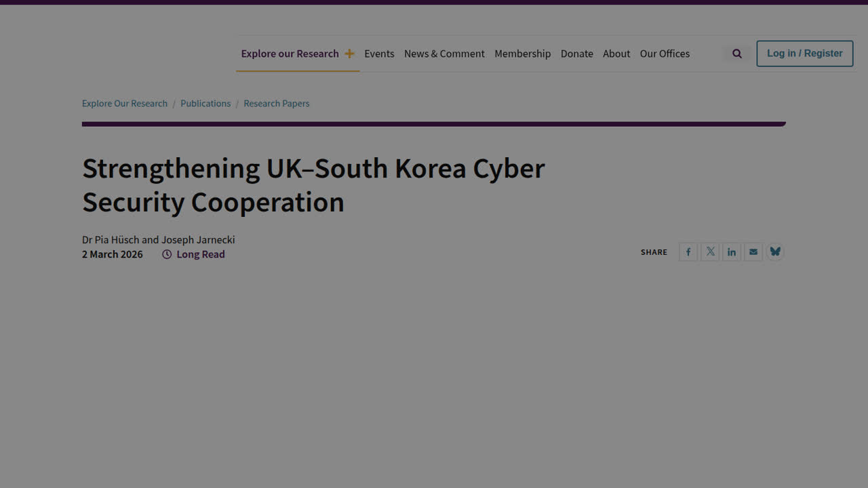This screenshot has width=868, height=488.
Task: Click Log in / Register button
Action: [x=805, y=54]
